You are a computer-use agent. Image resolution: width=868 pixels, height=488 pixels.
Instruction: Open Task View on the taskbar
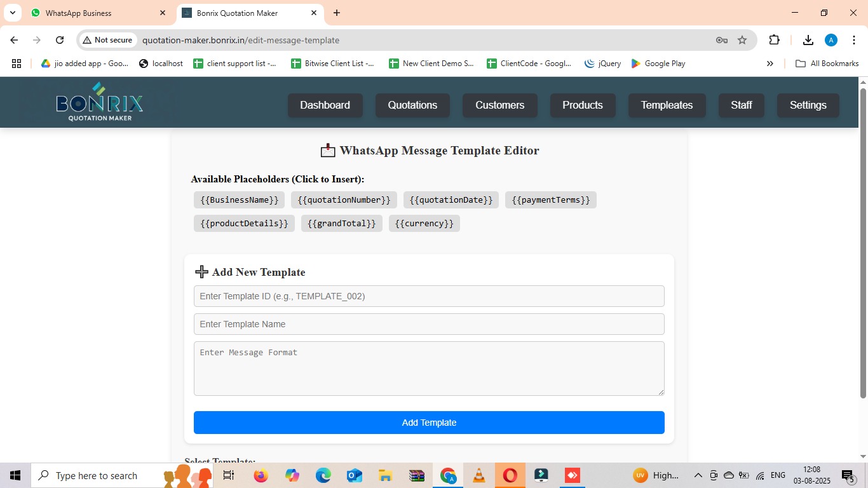(229, 475)
